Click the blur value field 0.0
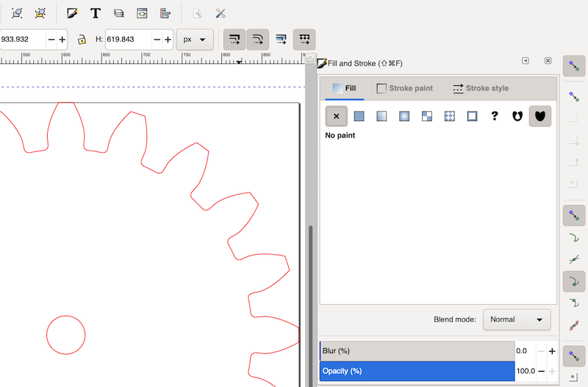The image size is (588, 387). point(526,351)
